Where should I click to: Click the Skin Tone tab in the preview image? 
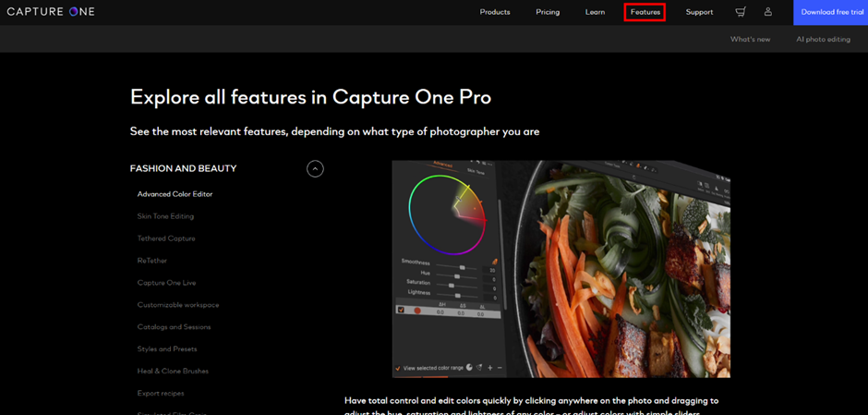476,171
